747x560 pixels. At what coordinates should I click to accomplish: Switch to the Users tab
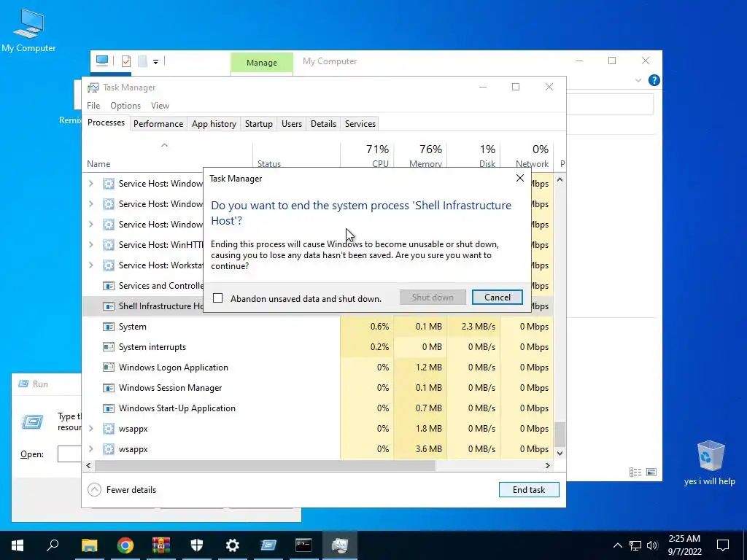pos(292,124)
